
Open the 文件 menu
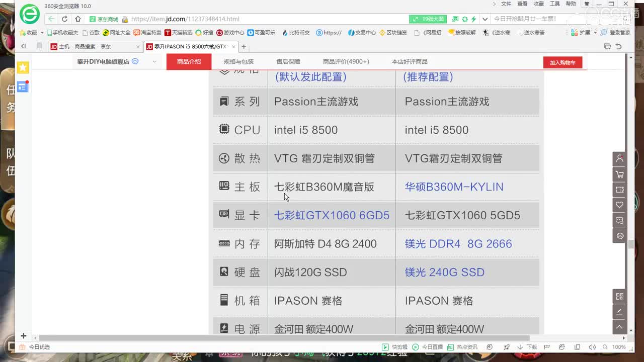point(506,4)
